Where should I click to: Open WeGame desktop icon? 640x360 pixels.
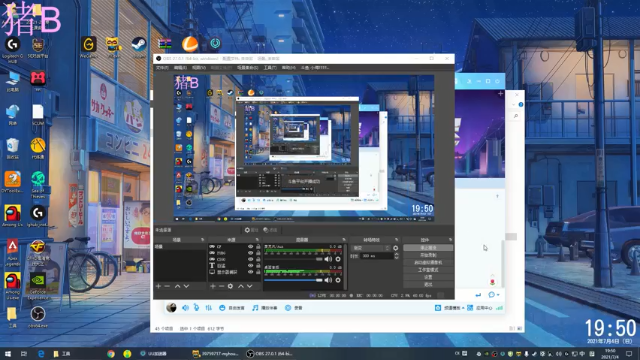(89, 47)
